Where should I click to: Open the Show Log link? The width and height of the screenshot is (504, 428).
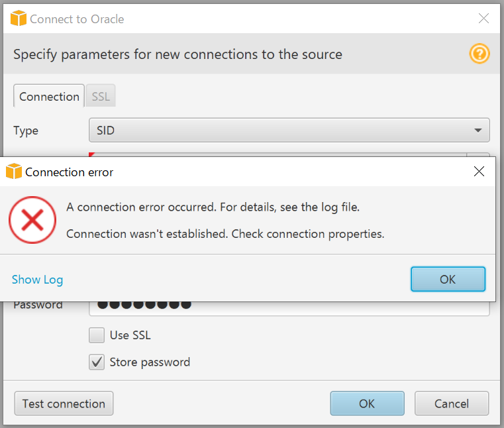37,280
